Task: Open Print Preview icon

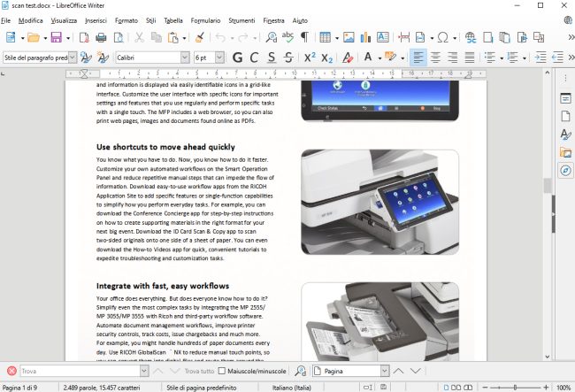Action: pyautogui.click(x=119, y=37)
